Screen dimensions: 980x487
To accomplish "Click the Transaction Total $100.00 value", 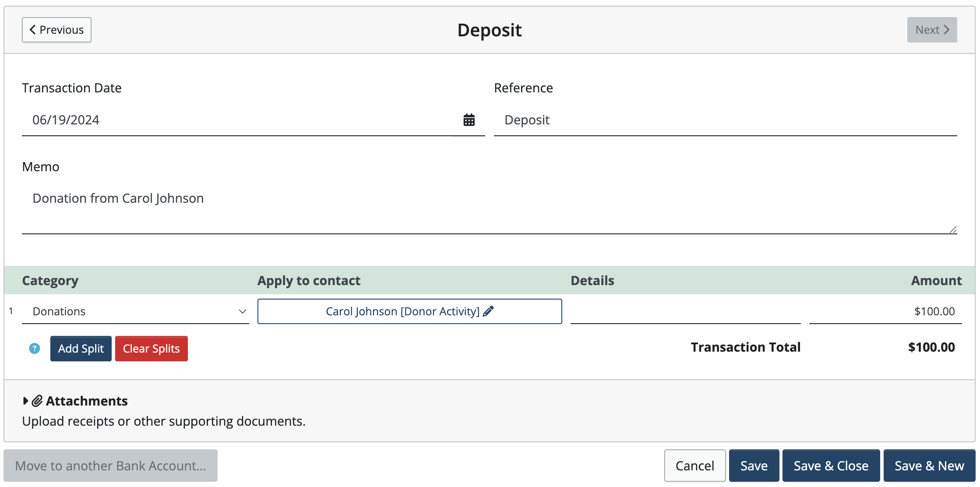I will [931, 347].
